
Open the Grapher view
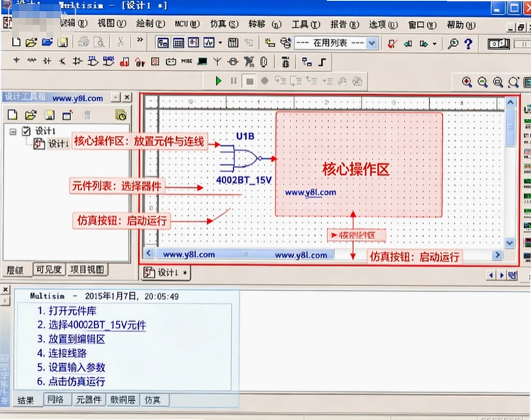(x=208, y=42)
